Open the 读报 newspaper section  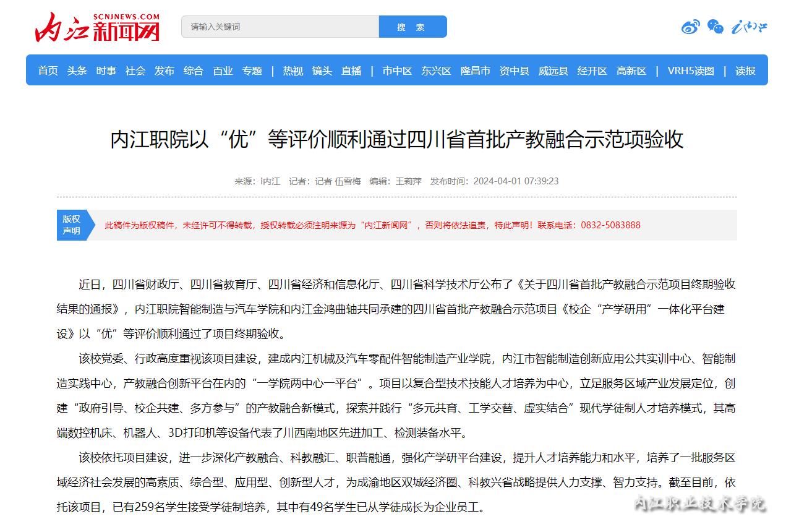pos(745,71)
